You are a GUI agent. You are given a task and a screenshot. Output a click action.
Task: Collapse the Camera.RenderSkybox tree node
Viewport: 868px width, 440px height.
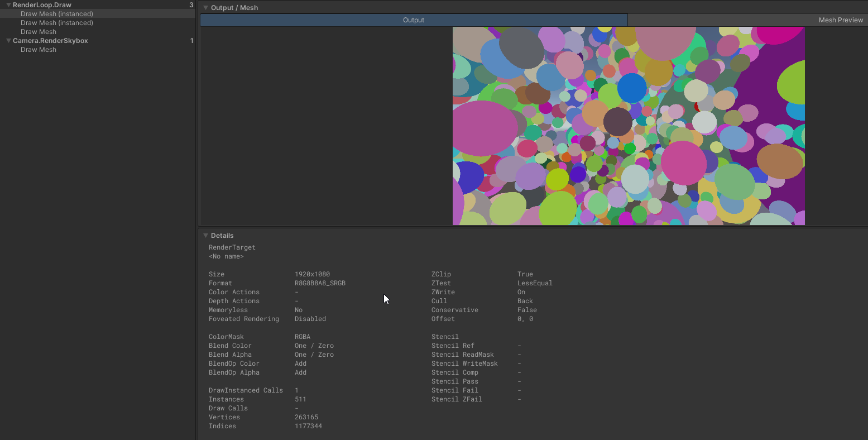point(8,41)
